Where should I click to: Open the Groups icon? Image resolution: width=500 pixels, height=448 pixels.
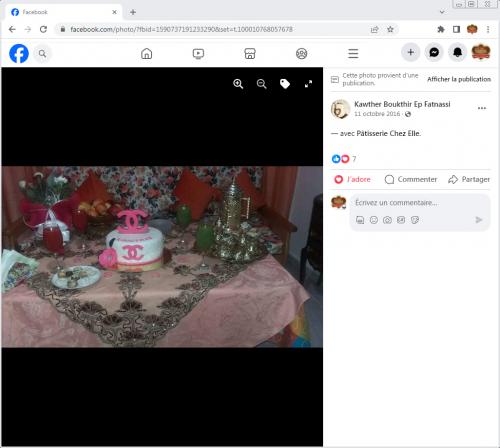[x=302, y=53]
